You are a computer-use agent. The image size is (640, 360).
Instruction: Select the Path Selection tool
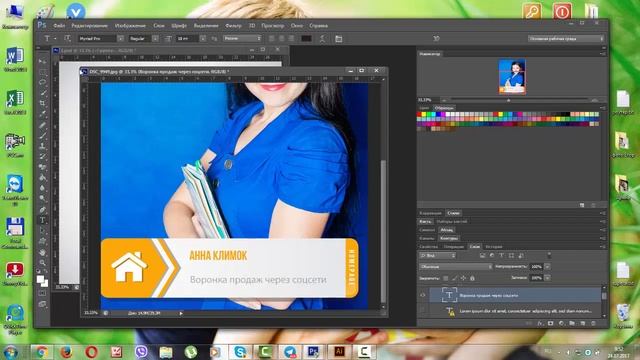42,231
